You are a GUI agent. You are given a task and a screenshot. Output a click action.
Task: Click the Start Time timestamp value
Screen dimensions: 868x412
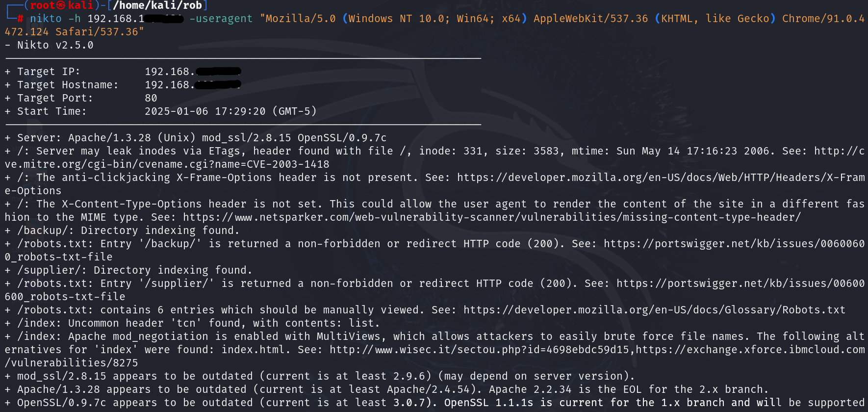coord(230,111)
